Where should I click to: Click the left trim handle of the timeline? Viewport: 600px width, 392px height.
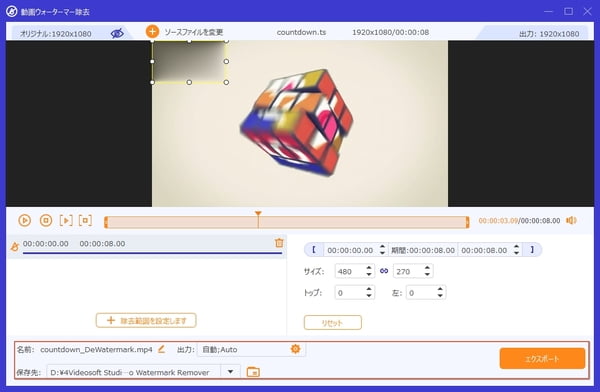tap(106, 222)
